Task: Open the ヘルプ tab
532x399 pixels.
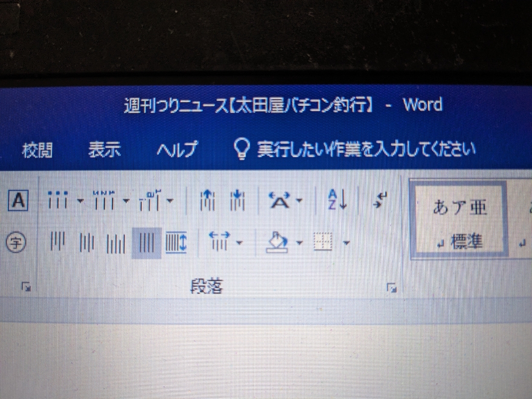Action: (176, 149)
